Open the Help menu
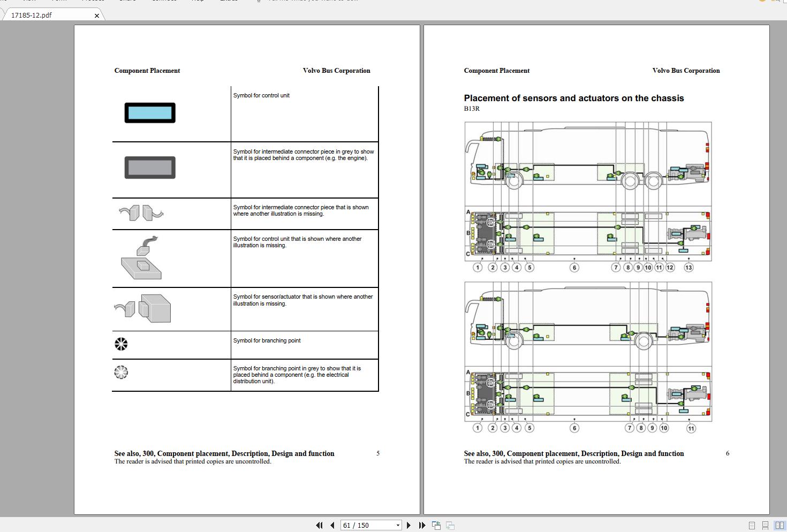This screenshot has width=787, height=532. pyautogui.click(x=198, y=1)
